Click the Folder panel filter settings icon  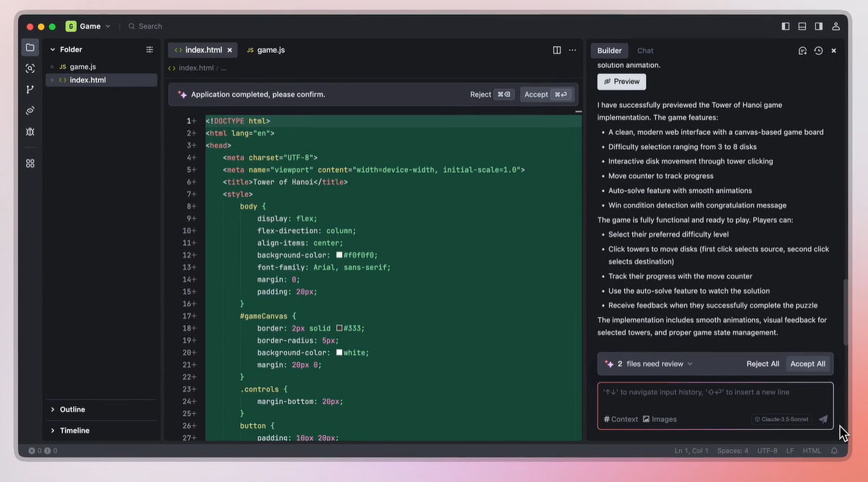coord(150,50)
